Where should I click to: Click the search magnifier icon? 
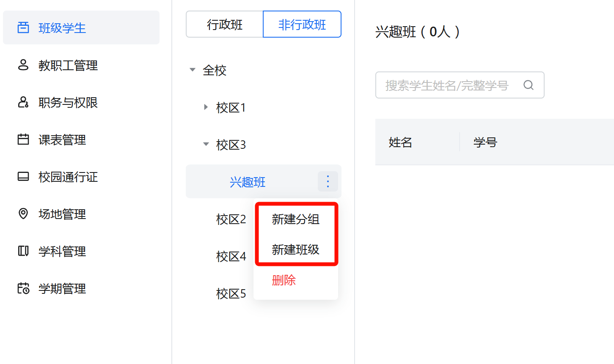pos(529,85)
